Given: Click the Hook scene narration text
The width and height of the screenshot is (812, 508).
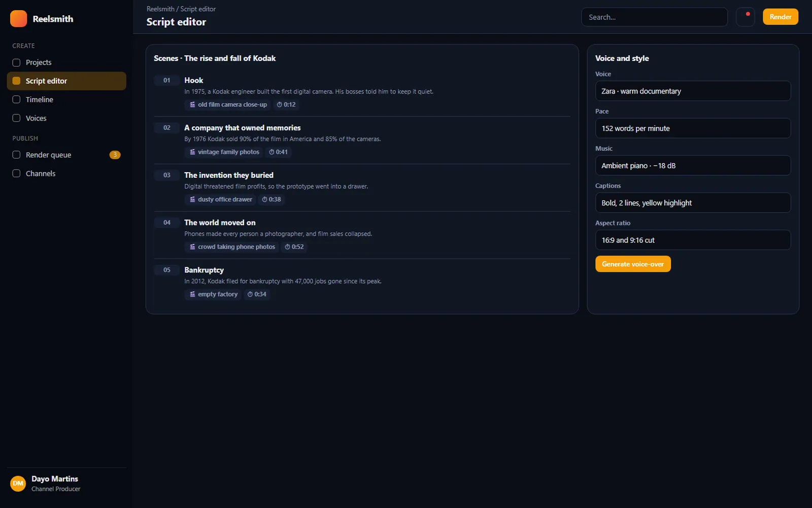Looking at the screenshot, I should [309, 92].
